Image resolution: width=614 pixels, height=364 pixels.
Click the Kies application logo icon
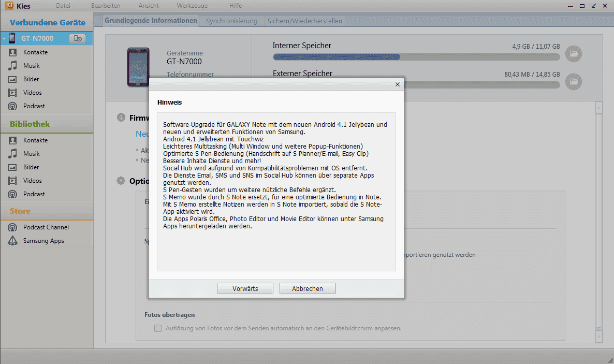tap(9, 6)
